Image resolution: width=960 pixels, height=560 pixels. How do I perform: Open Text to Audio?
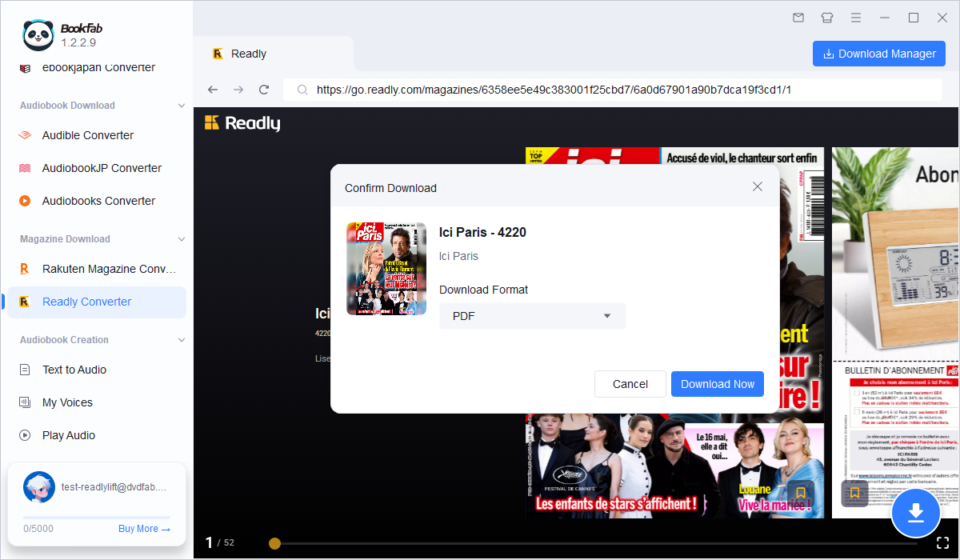(97, 370)
